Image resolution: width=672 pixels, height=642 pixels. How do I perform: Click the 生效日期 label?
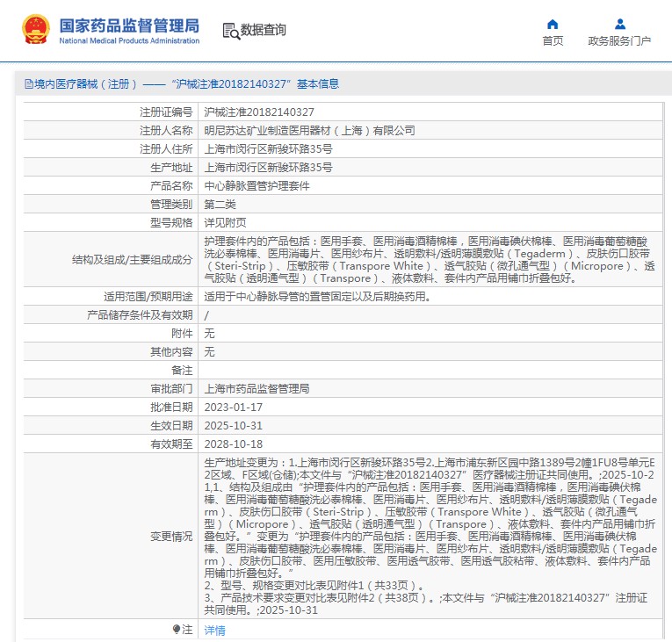click(171, 426)
